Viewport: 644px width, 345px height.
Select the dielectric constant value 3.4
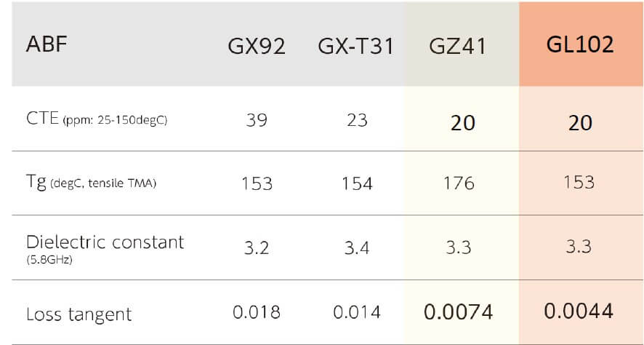coord(356,247)
